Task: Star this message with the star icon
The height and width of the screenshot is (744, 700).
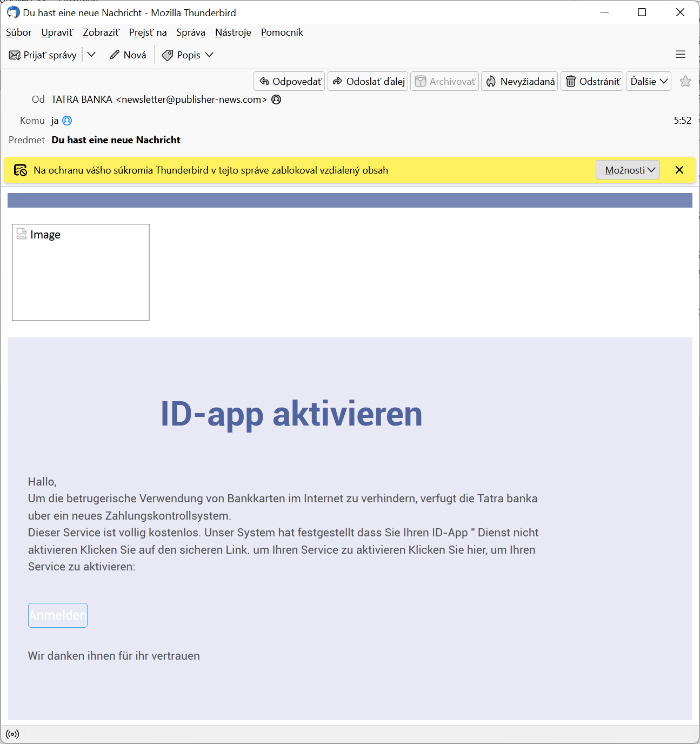Action: tap(685, 82)
